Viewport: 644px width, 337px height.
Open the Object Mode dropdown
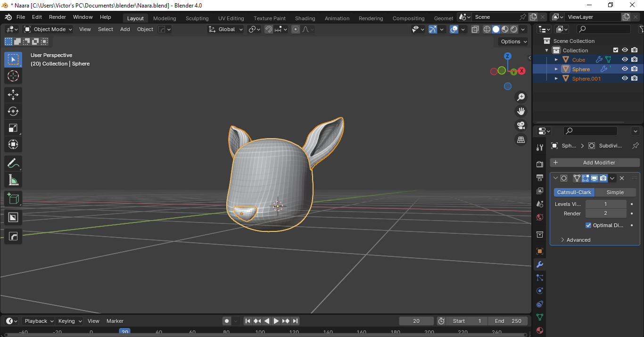tap(48, 29)
